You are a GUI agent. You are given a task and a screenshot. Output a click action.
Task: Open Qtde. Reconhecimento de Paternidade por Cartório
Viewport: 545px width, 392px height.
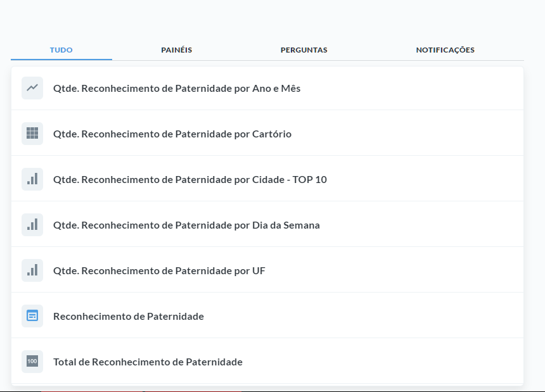coord(172,134)
